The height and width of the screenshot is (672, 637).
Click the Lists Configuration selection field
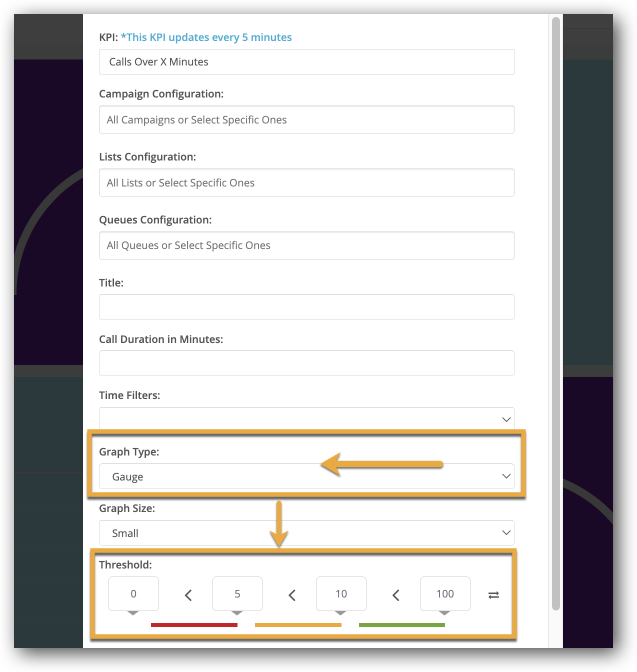tap(306, 183)
